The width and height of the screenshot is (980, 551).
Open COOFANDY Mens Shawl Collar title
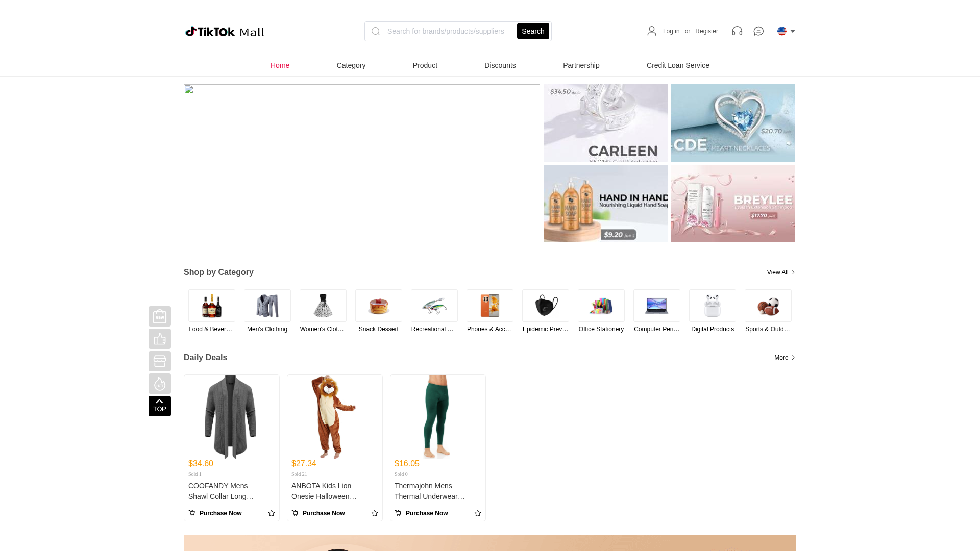click(x=221, y=491)
